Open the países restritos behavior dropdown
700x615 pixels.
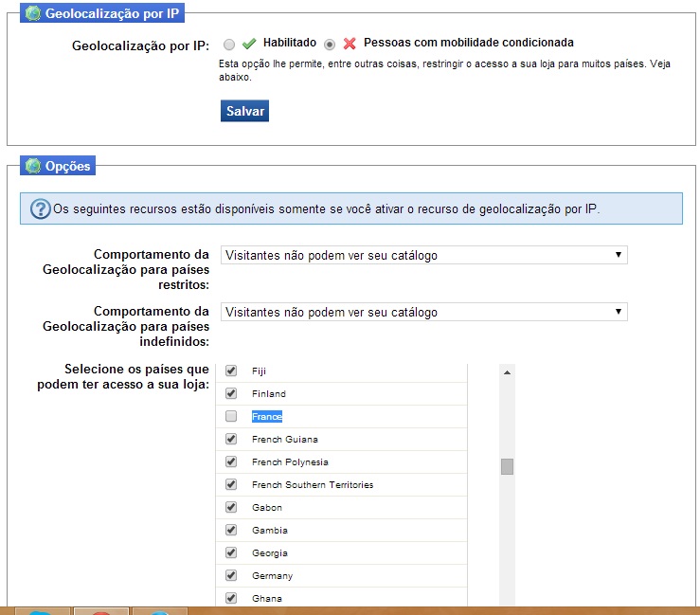(423, 256)
